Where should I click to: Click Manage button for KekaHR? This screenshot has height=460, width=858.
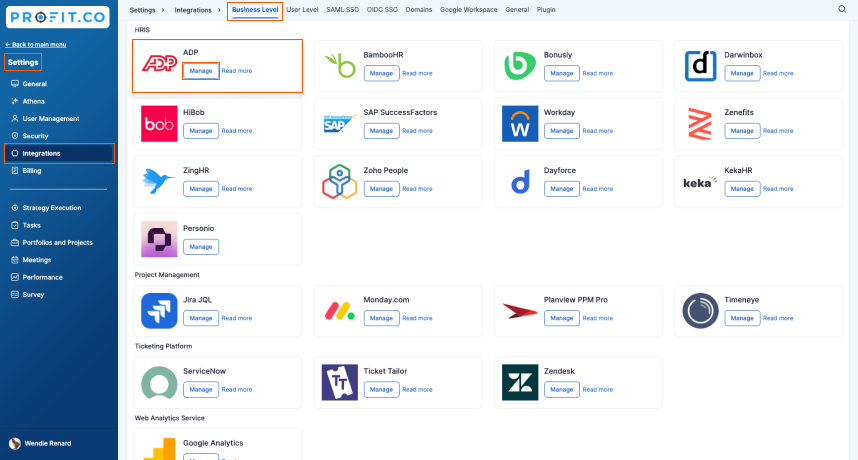coord(742,189)
